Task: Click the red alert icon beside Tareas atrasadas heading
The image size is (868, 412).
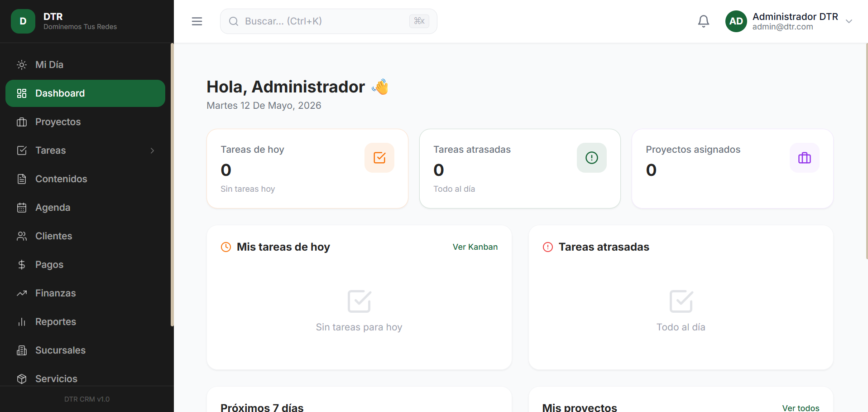Action: 548,247
